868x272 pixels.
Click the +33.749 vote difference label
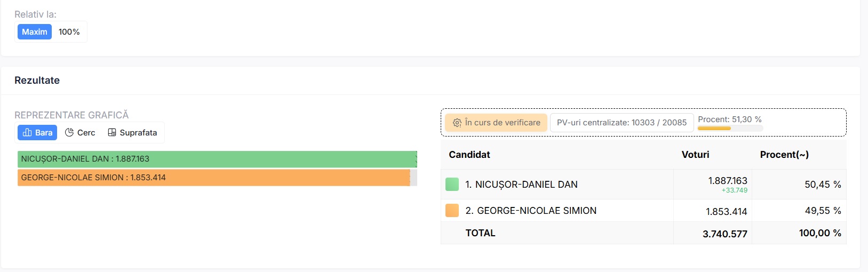(734, 190)
